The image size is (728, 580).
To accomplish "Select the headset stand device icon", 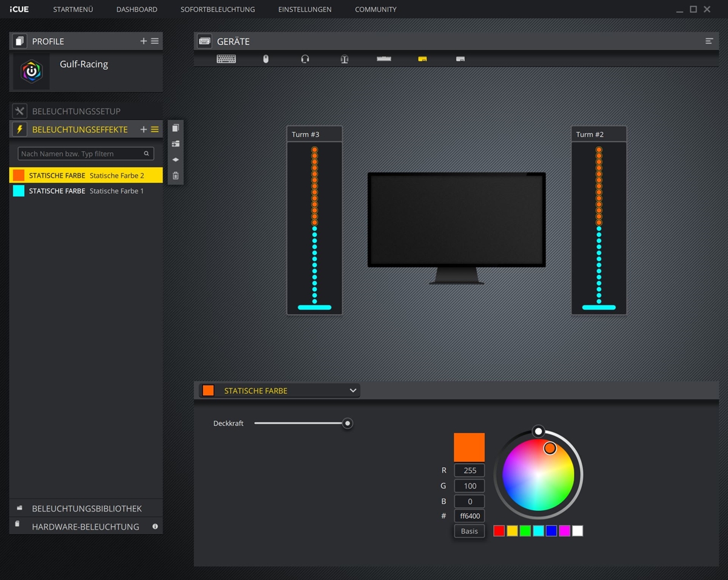I will 345,59.
